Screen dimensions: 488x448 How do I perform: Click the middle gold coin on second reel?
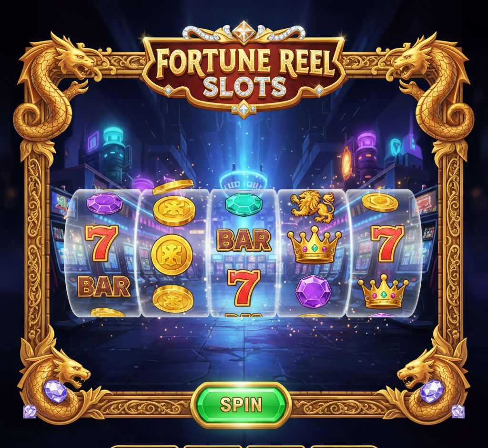172,255
